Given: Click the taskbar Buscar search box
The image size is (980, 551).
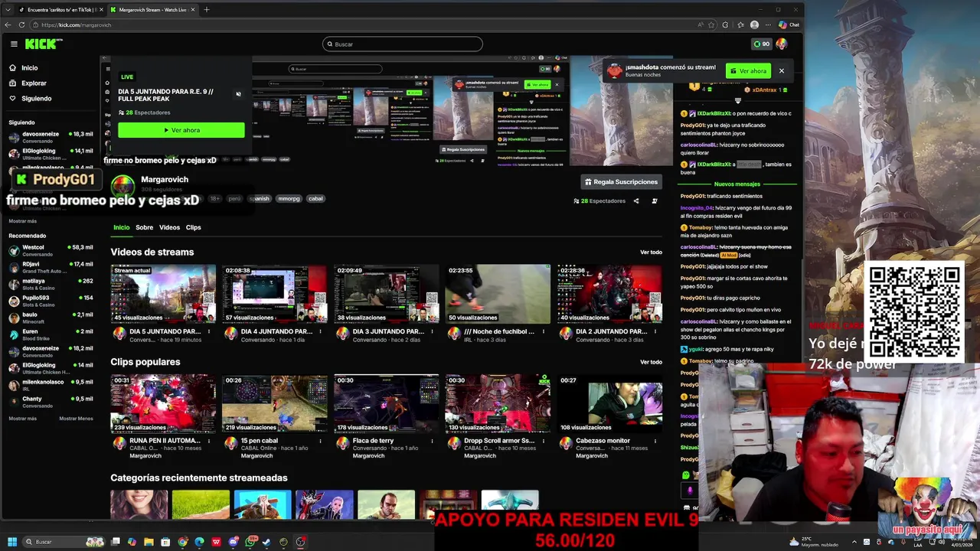Looking at the screenshot, I should 63,542.
